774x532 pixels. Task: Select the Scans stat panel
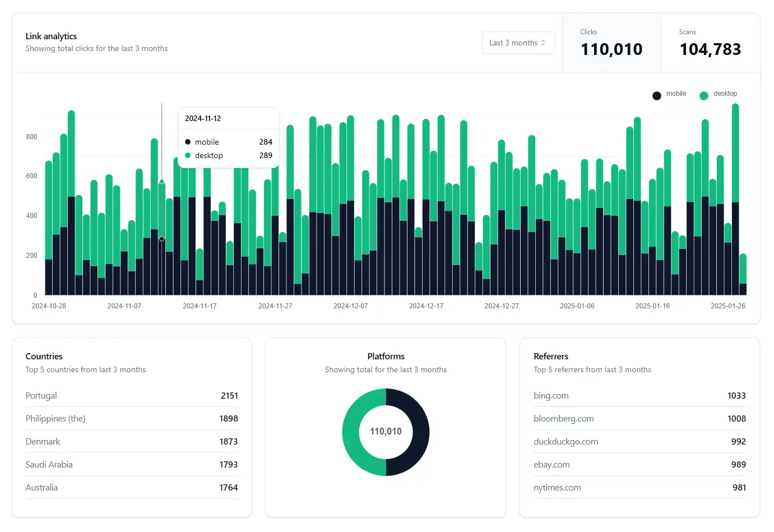click(710, 43)
